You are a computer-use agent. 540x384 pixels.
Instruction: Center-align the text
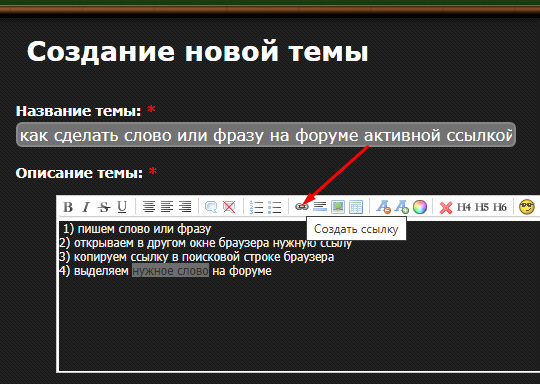[x=149, y=207]
